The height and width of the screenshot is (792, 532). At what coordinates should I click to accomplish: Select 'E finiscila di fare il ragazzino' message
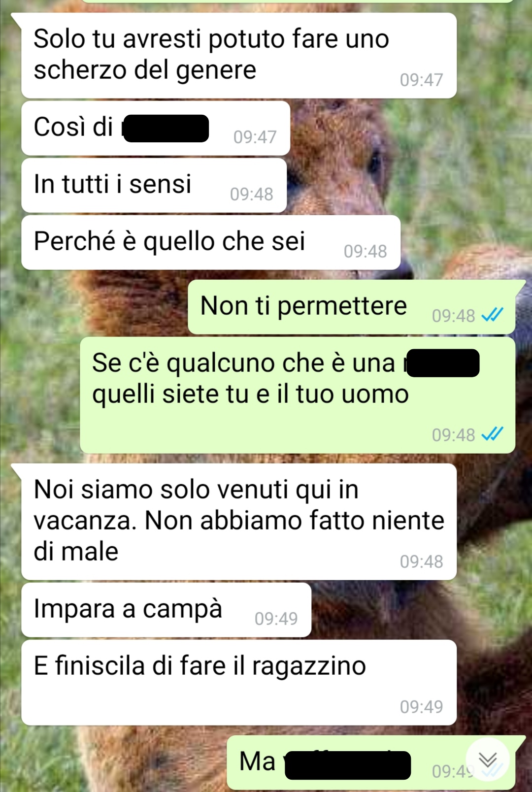tap(239, 683)
